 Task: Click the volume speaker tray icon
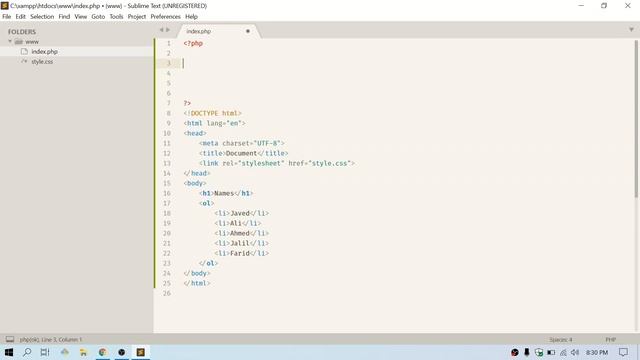point(575,352)
